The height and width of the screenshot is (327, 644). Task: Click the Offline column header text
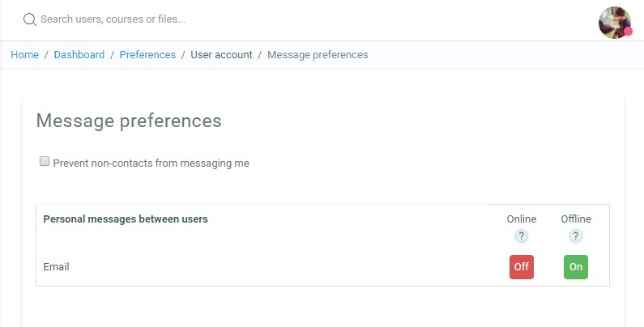point(576,219)
